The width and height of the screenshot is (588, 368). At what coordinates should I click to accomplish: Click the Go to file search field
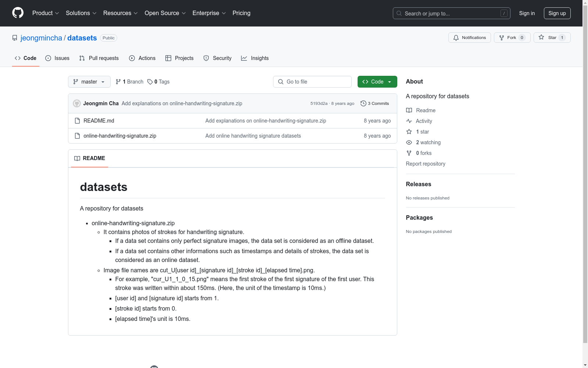click(312, 82)
